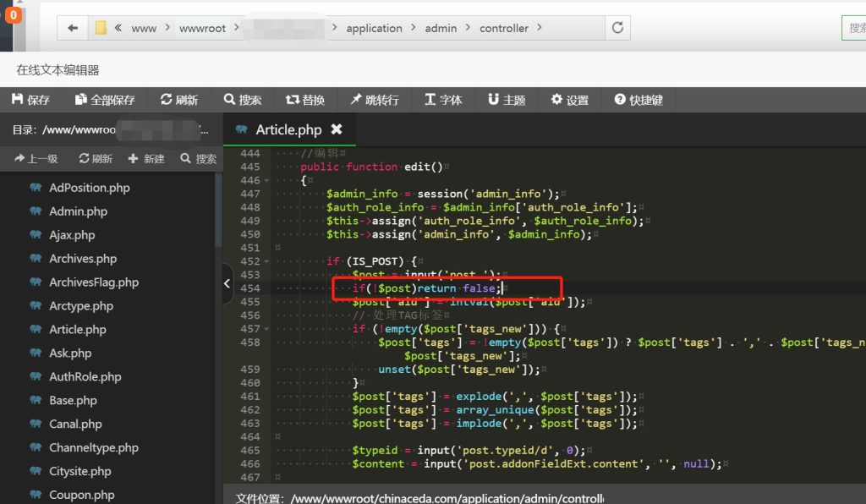Place cursor on 'public function edit()' line
Viewport: 866px width, 504px height.
[x=371, y=167]
